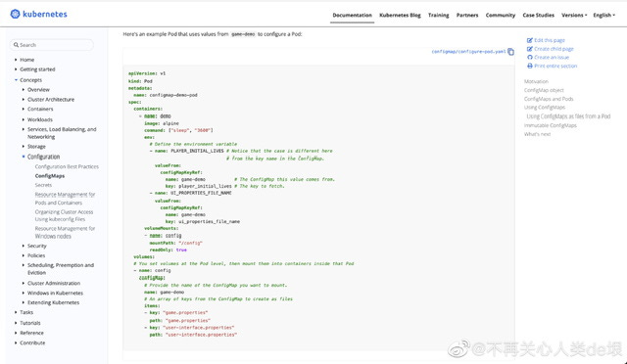
Task: Expand the Policies arrow
Action: coord(24,255)
